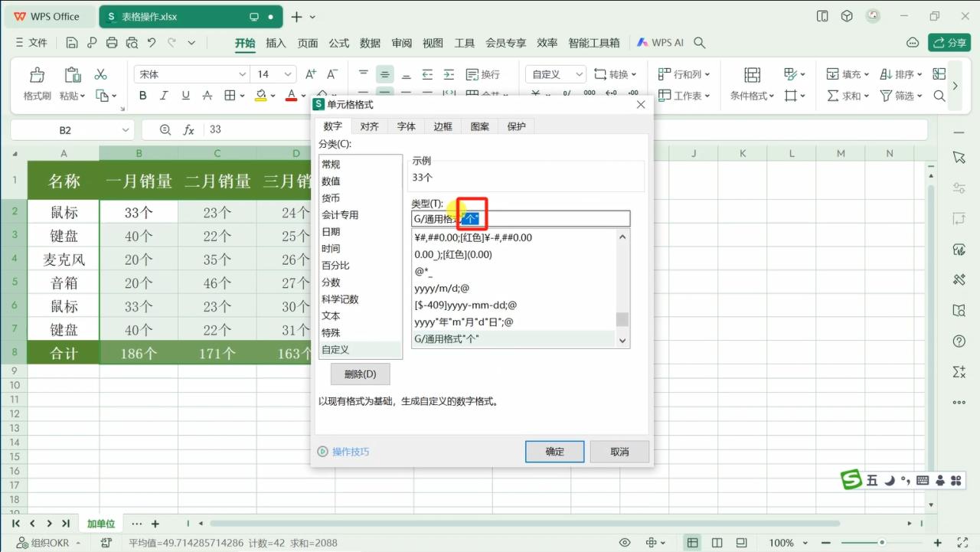Viewport: 980px width, 552px height.
Task: Click the search magnifier next to WPS AI
Action: pyautogui.click(x=699, y=43)
